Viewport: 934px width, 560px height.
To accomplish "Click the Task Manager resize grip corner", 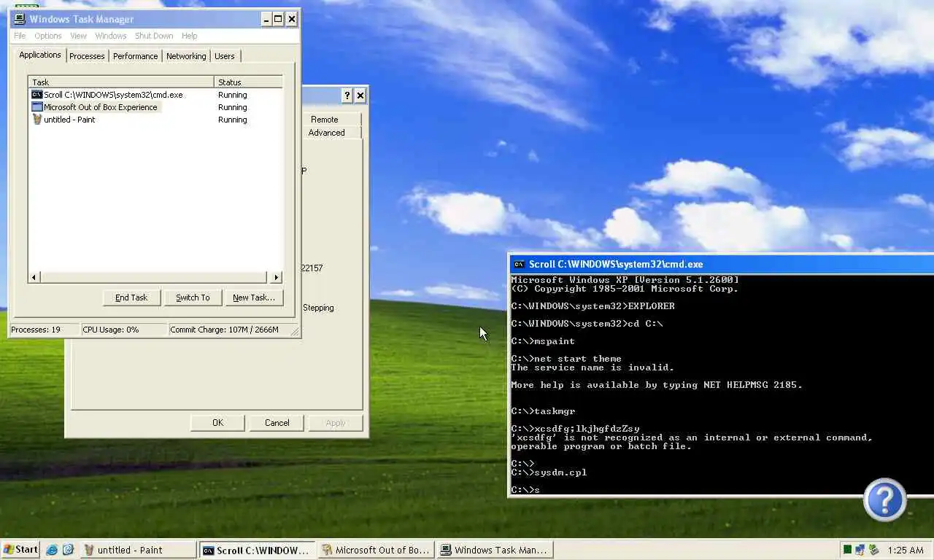I will (x=295, y=331).
